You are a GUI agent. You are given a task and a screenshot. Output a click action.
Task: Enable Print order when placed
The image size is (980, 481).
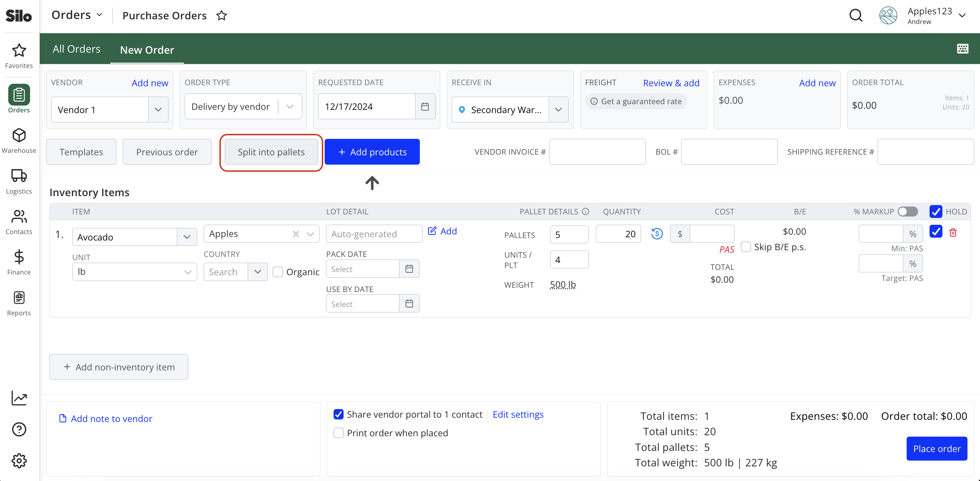pos(338,433)
